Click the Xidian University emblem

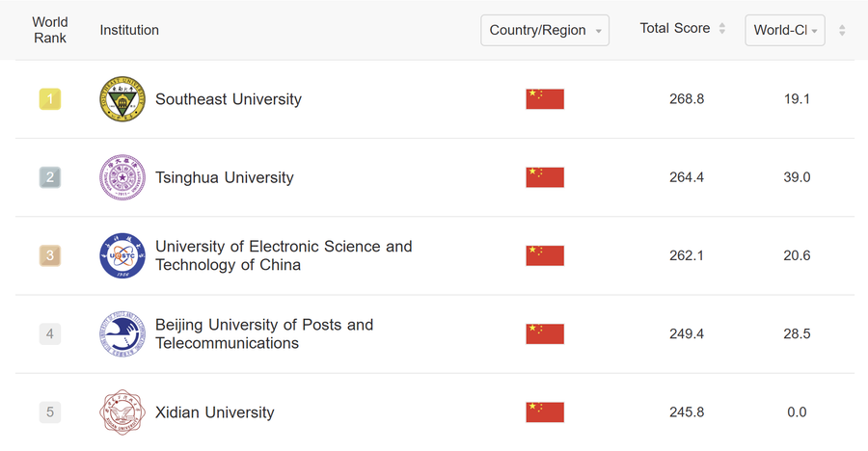(122, 412)
